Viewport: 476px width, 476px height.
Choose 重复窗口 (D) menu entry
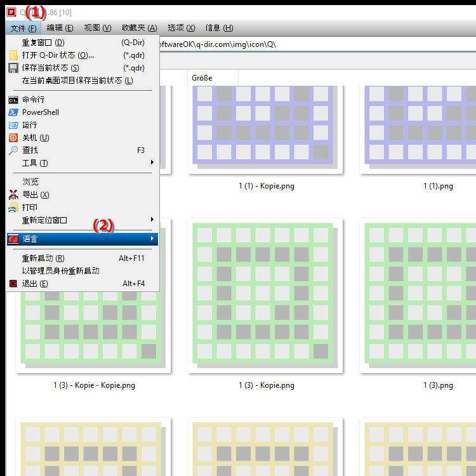coord(83,43)
